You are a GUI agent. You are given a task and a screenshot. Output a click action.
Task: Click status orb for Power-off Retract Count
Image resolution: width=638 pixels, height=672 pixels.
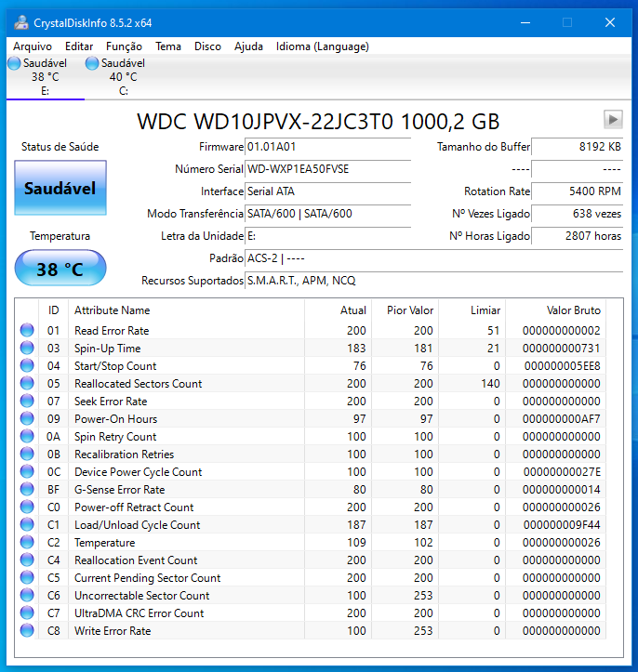(x=27, y=507)
